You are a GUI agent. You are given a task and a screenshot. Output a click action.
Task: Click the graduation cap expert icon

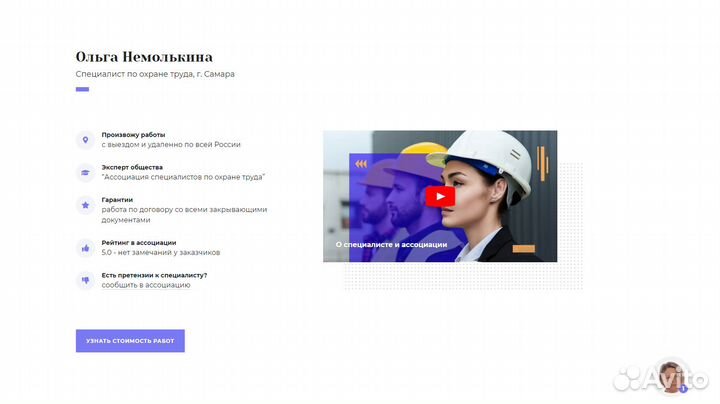[x=85, y=173]
